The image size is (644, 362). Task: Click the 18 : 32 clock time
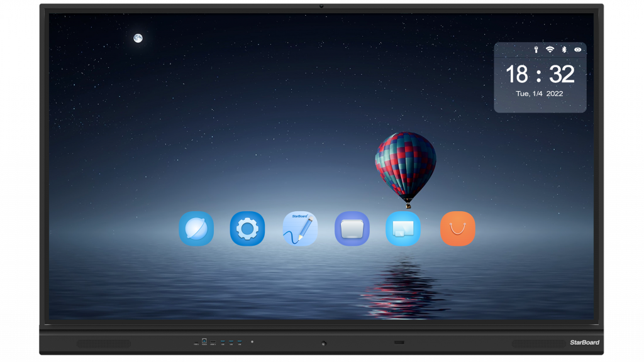tap(540, 74)
